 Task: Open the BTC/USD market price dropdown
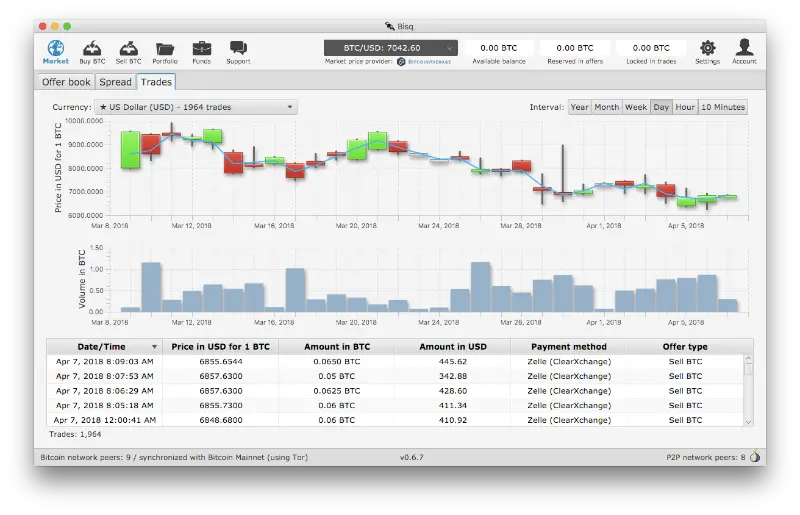coord(391,48)
